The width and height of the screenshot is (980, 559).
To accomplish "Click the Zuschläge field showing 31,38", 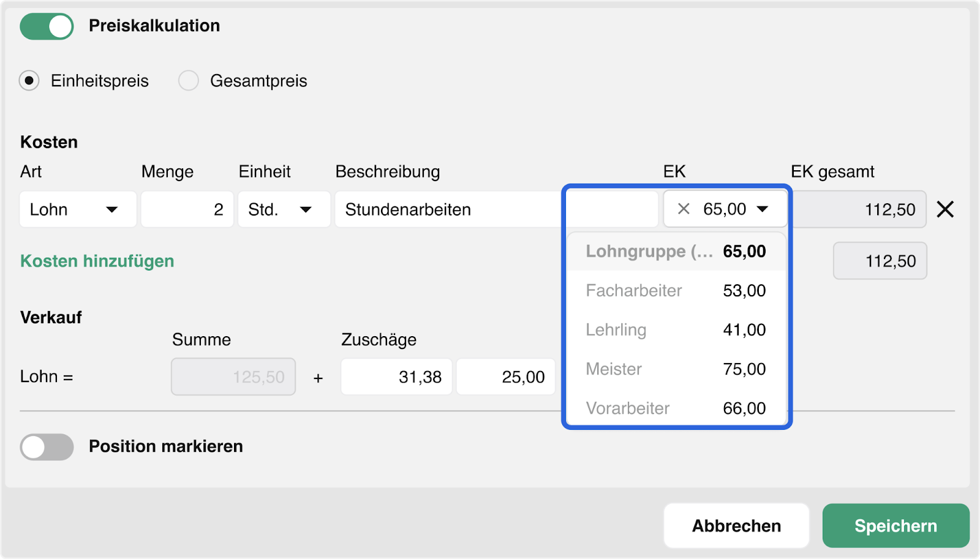I will tap(396, 377).
